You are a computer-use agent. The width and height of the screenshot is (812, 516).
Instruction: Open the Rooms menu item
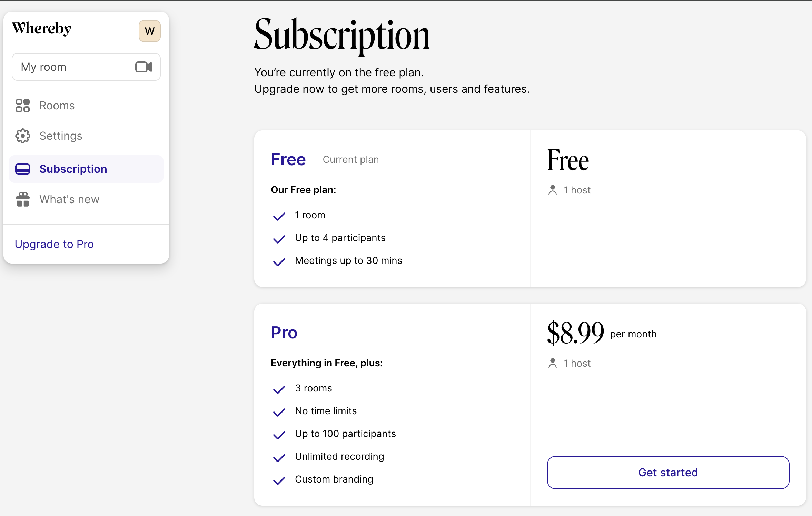57,106
